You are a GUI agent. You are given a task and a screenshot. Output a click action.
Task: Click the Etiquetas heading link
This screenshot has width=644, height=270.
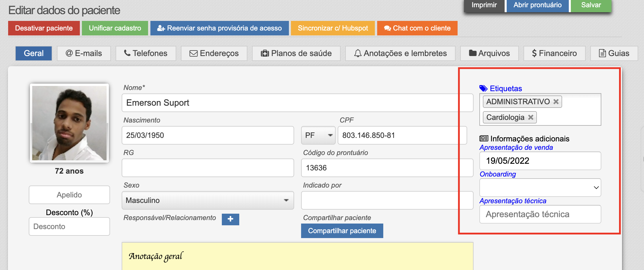(506, 89)
